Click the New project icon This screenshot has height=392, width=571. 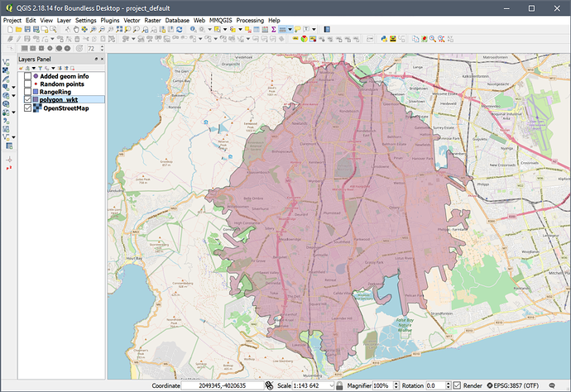pos(10,30)
